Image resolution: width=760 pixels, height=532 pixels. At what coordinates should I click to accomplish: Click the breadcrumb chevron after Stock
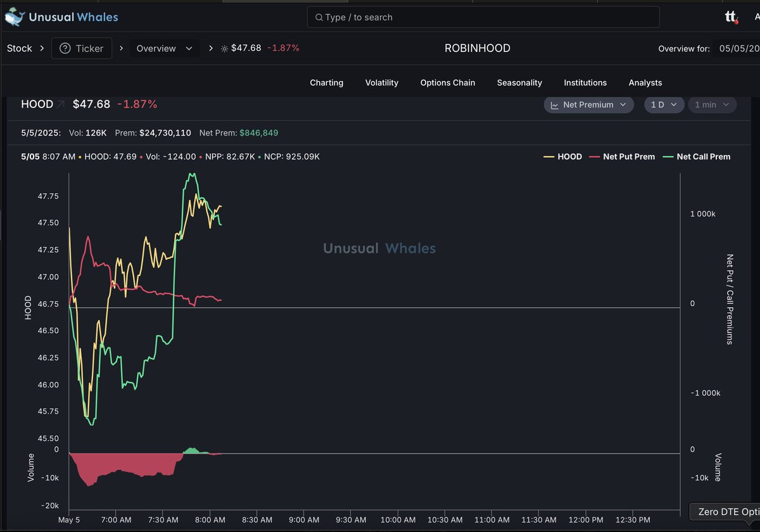(x=42, y=48)
